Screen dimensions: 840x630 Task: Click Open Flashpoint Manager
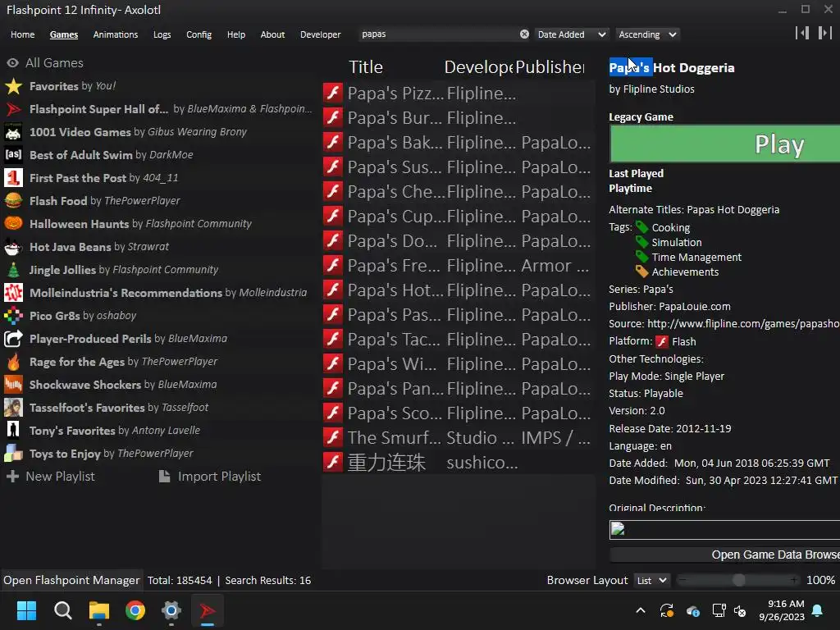click(71, 580)
